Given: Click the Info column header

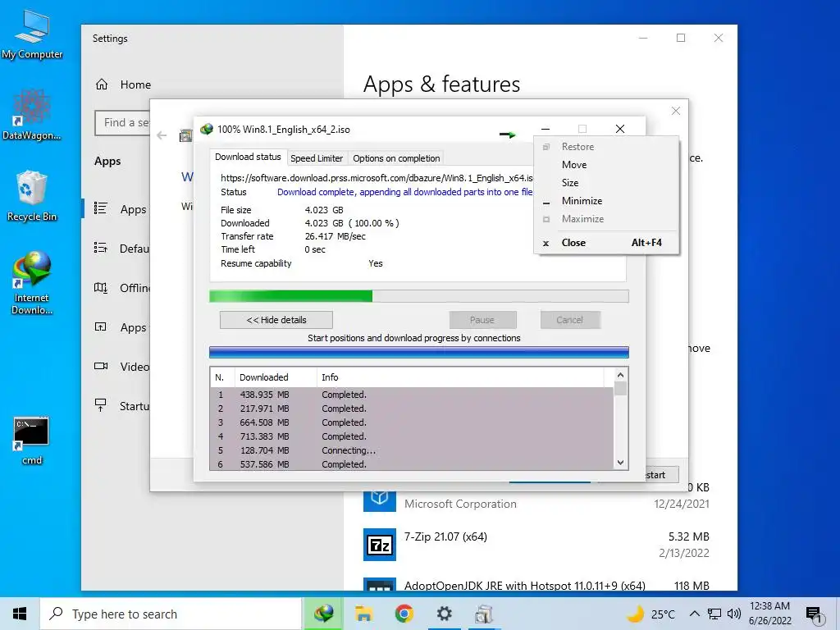Looking at the screenshot, I should 459,377.
